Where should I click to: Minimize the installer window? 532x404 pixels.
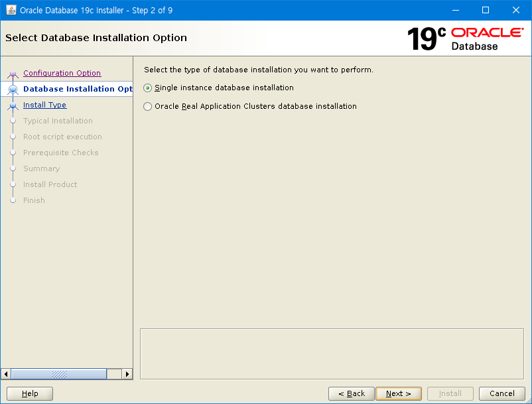[454, 11]
